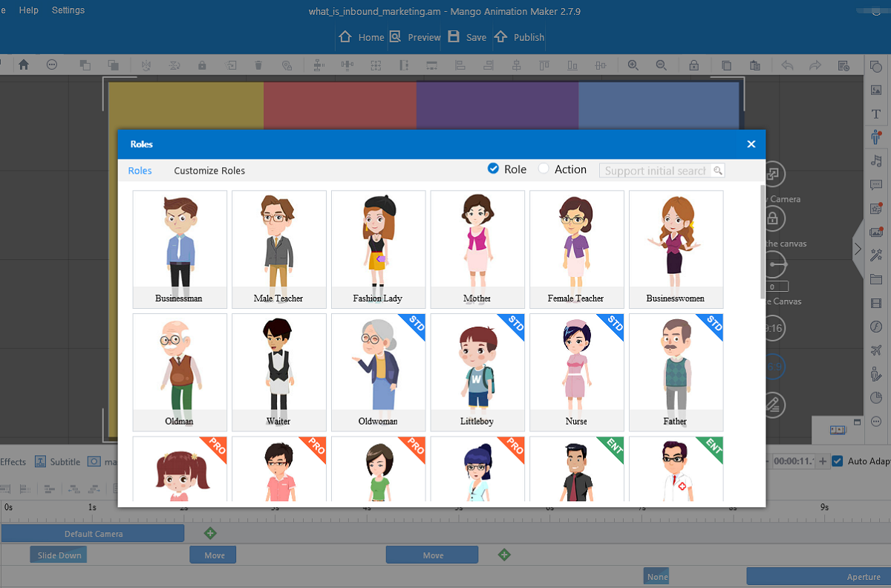This screenshot has height=588, width=891.
Task: Click the Save button
Action: point(468,37)
